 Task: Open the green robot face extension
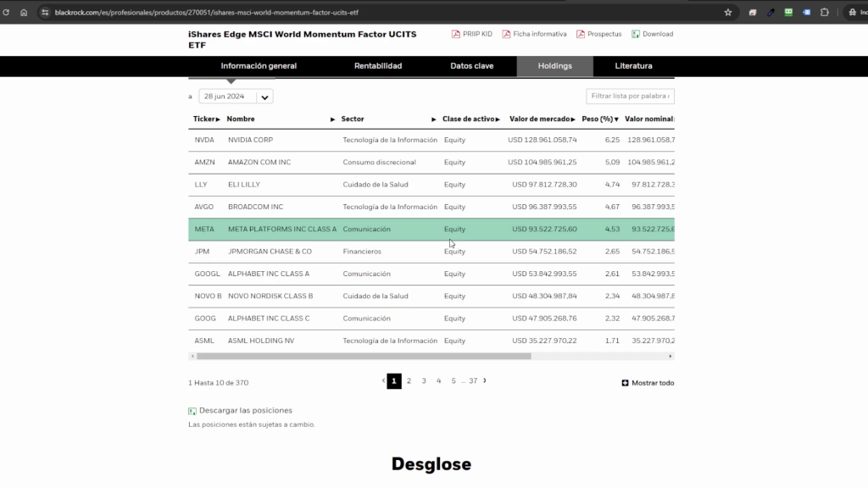pos(788,12)
